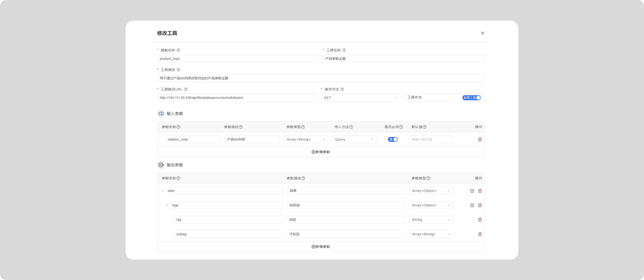
Task: Click help icon beside 函数名称 label
Action: [178, 50]
